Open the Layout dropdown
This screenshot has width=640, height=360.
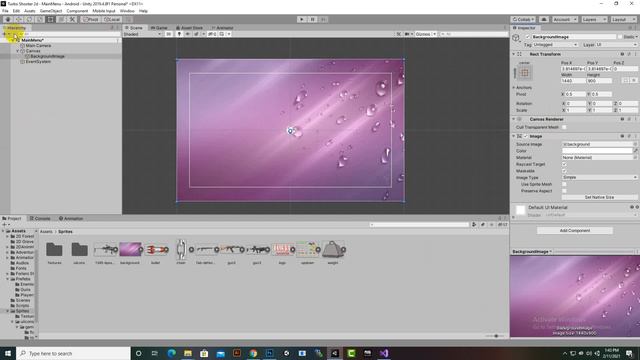[x=623, y=19]
